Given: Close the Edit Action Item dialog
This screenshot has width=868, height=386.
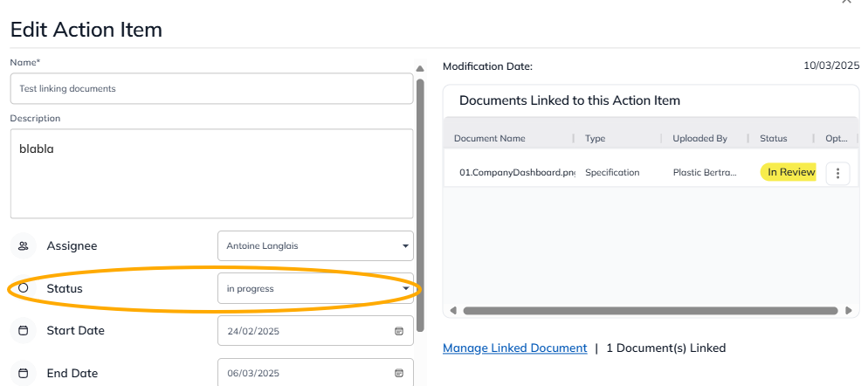Looking at the screenshot, I should [845, 3].
